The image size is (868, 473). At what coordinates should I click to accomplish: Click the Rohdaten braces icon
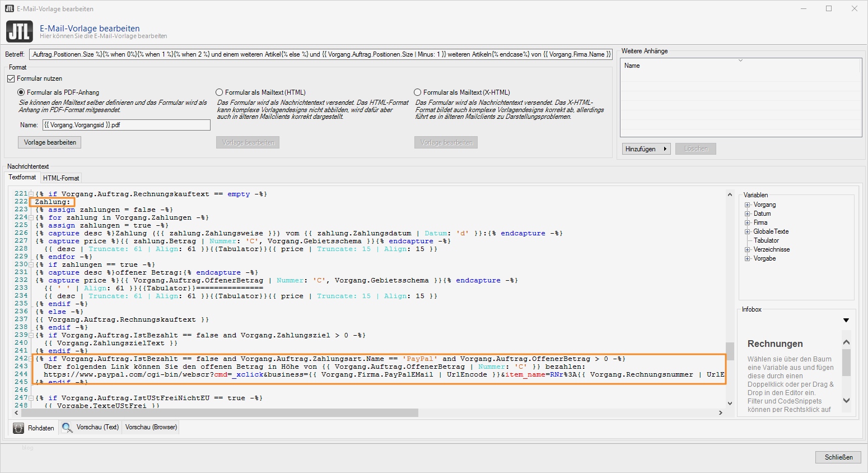click(18, 428)
